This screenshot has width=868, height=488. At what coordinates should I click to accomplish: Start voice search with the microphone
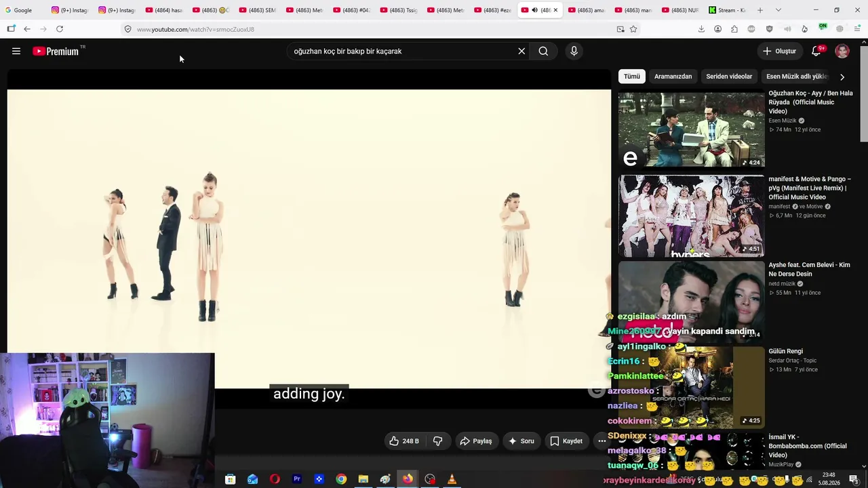click(574, 51)
